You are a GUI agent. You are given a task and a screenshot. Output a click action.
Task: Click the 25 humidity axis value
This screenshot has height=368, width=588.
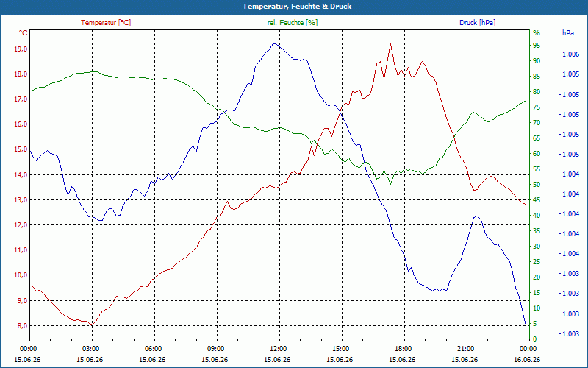point(537,262)
